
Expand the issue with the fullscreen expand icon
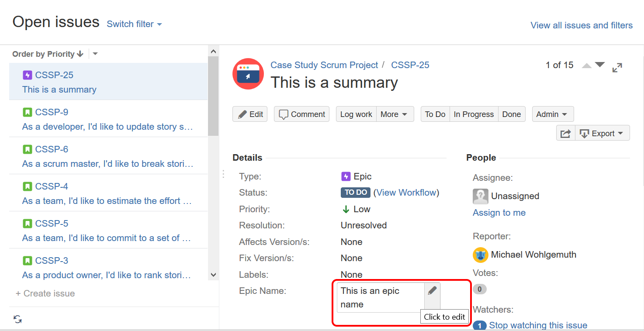[617, 68]
